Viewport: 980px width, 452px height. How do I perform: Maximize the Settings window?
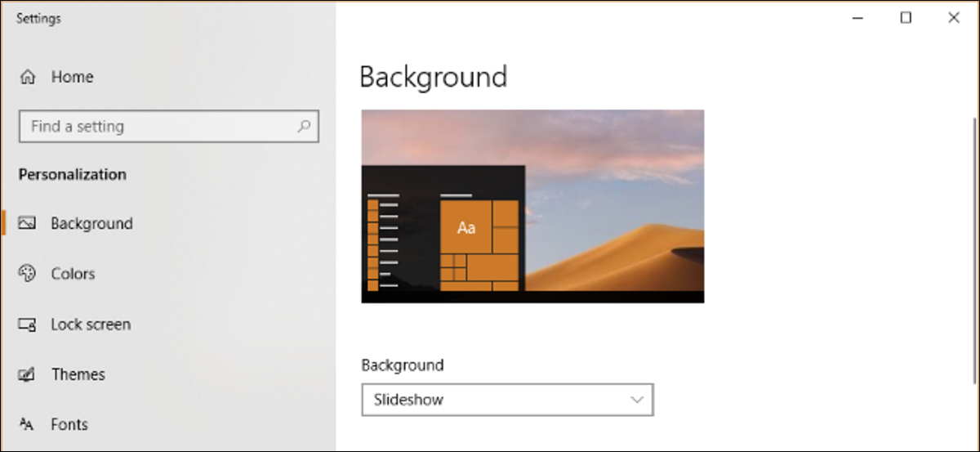click(x=906, y=18)
